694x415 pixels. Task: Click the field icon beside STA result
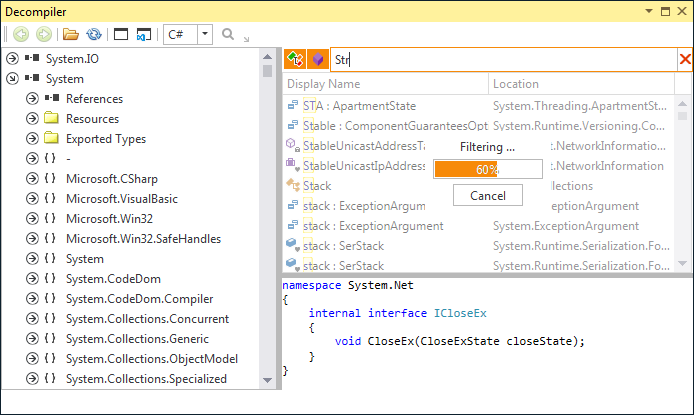point(293,105)
